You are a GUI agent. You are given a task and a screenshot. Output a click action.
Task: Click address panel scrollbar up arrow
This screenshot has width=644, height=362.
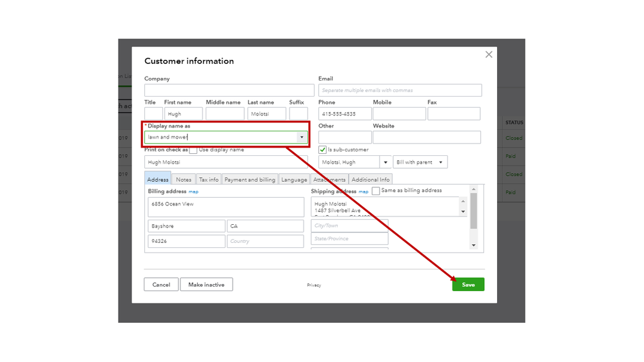pos(474,189)
